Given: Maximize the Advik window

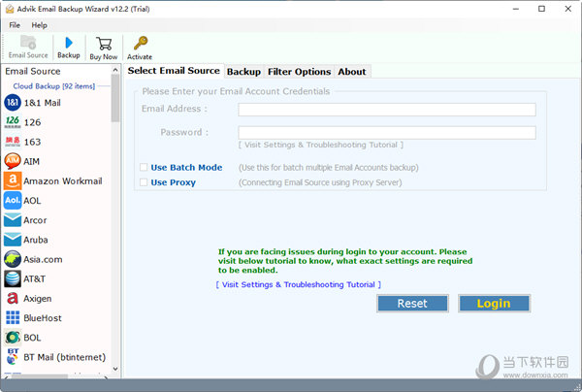Looking at the screenshot, I should (541, 9).
